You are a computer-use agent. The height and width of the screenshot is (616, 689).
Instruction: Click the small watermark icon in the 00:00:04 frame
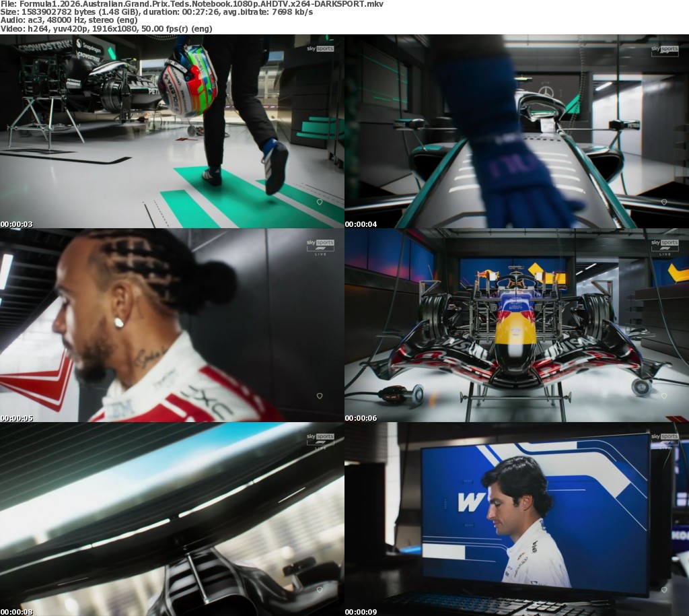pyautogui.click(x=663, y=202)
